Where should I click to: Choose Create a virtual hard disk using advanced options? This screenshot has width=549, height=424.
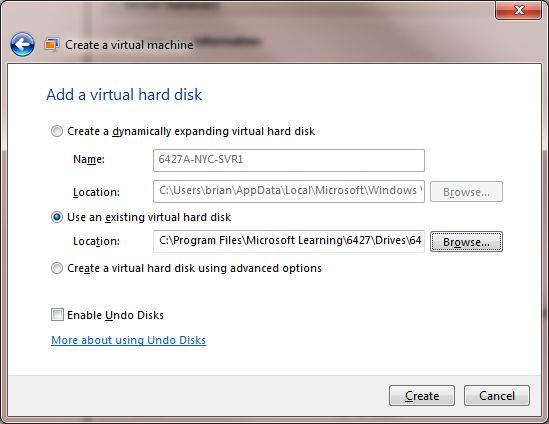coord(57,268)
